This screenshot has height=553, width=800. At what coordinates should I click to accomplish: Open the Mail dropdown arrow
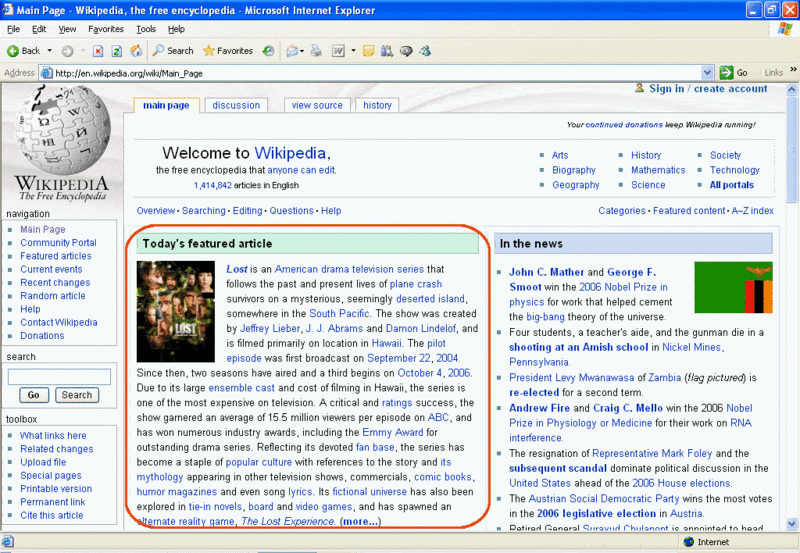[302, 51]
